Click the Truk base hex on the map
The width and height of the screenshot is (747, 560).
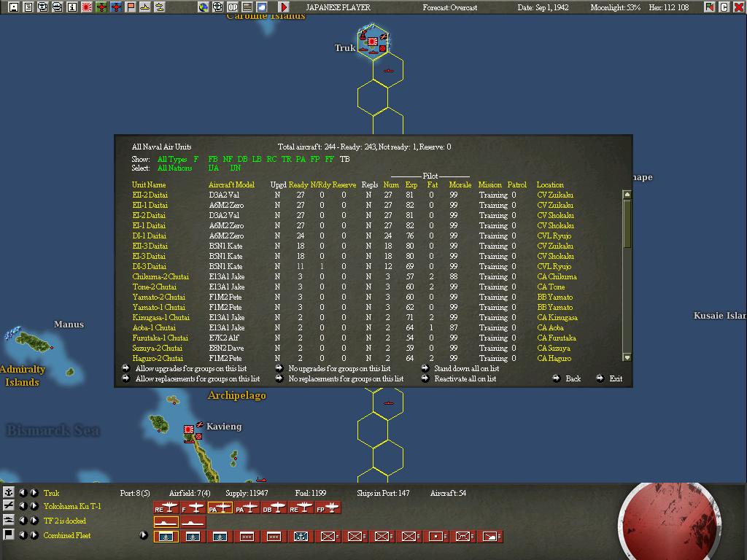click(x=373, y=42)
